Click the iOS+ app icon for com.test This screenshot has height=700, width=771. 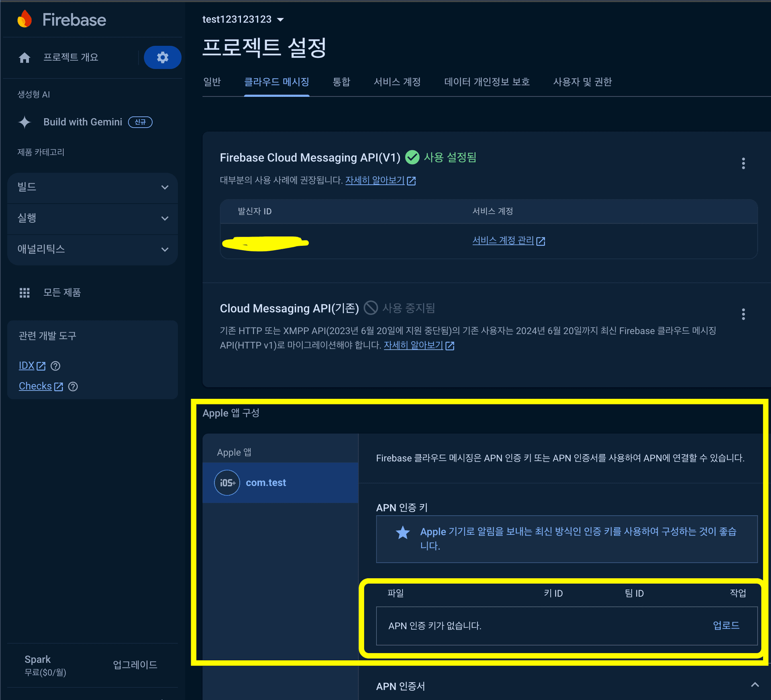click(x=227, y=483)
